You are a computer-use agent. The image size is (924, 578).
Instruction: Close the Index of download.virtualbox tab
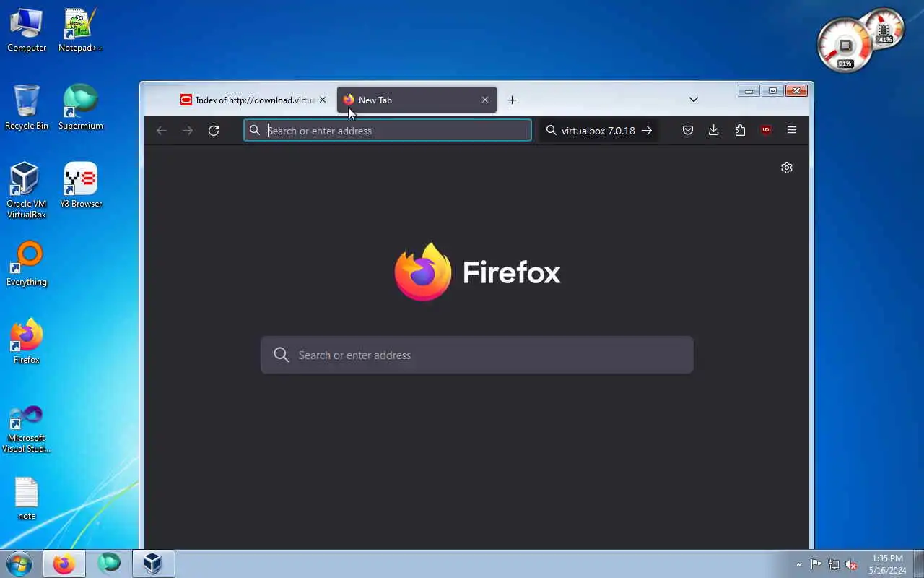[x=323, y=100]
